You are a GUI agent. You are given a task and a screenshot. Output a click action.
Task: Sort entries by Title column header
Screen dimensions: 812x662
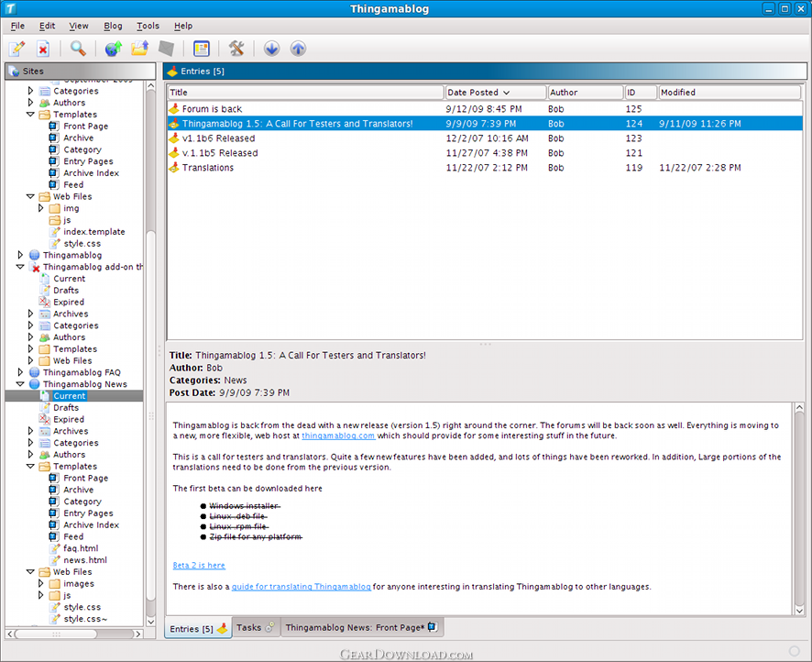pos(305,93)
